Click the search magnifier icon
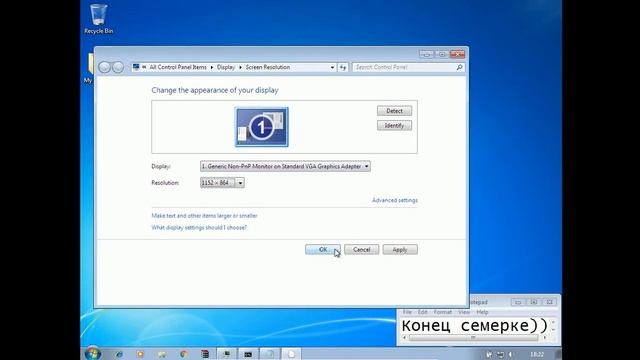Image resolution: width=640 pixels, height=360 pixels. 459,67
